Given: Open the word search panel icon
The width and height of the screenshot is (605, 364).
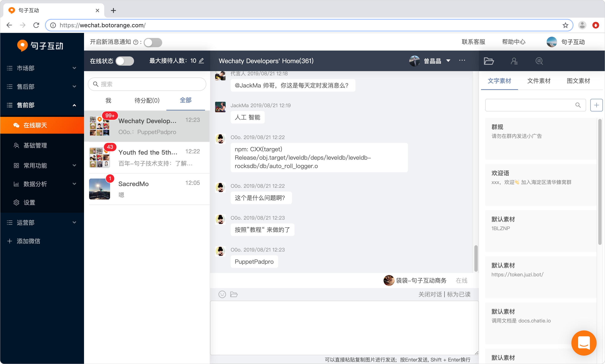Looking at the screenshot, I should (x=539, y=61).
